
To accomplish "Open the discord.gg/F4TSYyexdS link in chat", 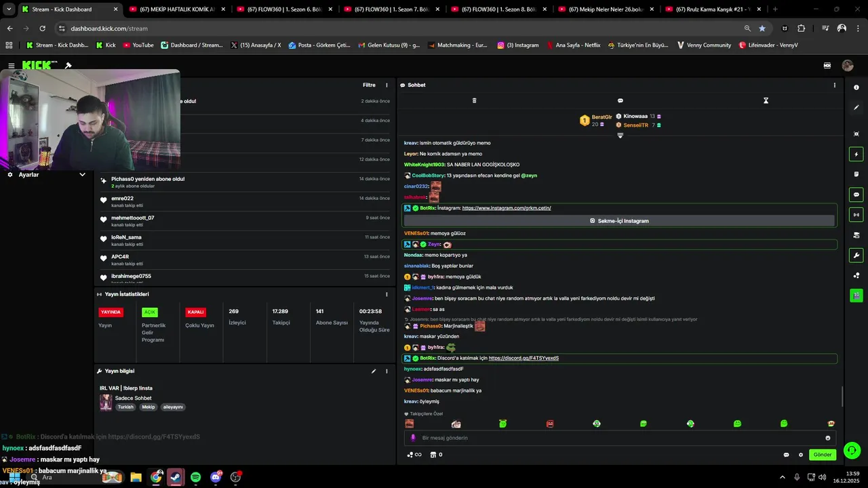I will click(524, 358).
